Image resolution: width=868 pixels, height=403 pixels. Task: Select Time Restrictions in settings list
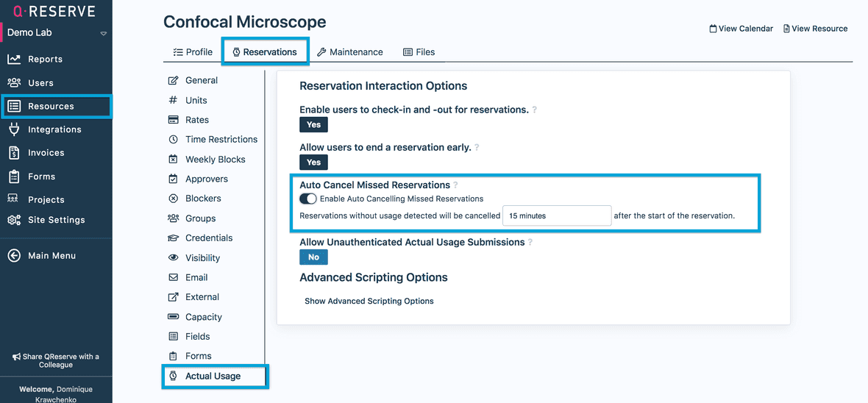point(221,139)
